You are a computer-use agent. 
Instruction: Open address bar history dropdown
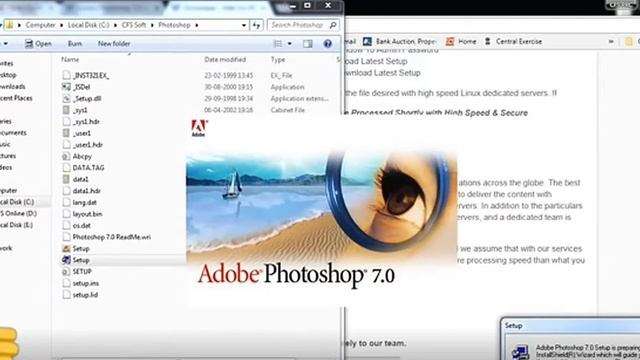tap(244, 25)
